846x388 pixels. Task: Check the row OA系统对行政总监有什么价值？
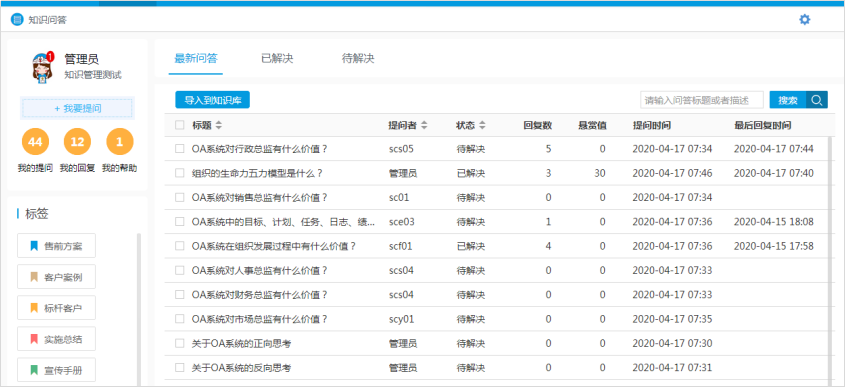(180, 149)
